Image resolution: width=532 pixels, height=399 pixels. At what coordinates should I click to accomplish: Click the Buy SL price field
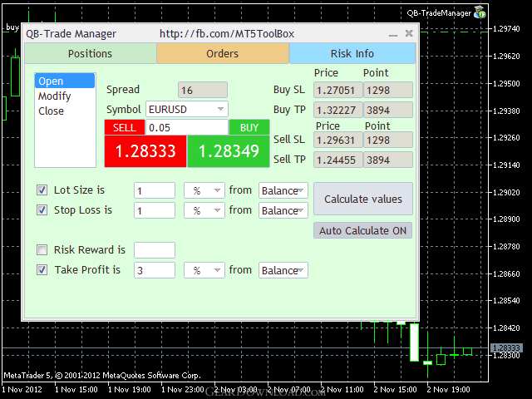(x=338, y=90)
